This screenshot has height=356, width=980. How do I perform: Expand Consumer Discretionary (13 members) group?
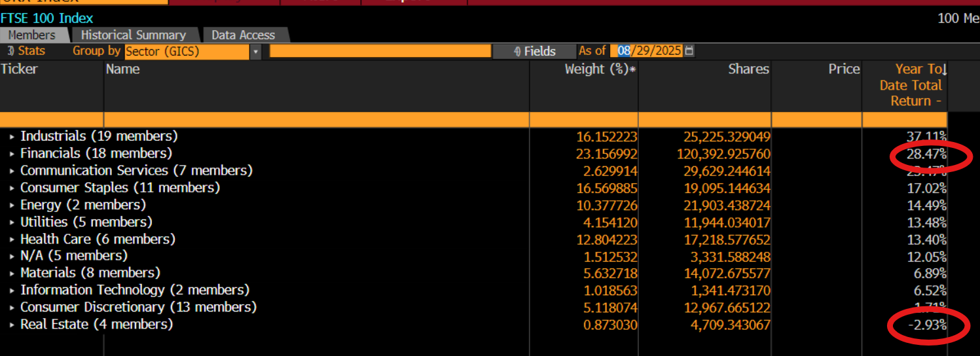(x=12, y=308)
